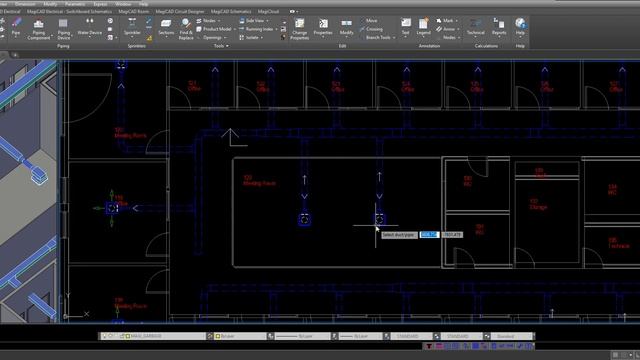The image size is (640, 360).
Task: Click the 122 Meeting Room label
Action: pyautogui.click(x=259, y=181)
